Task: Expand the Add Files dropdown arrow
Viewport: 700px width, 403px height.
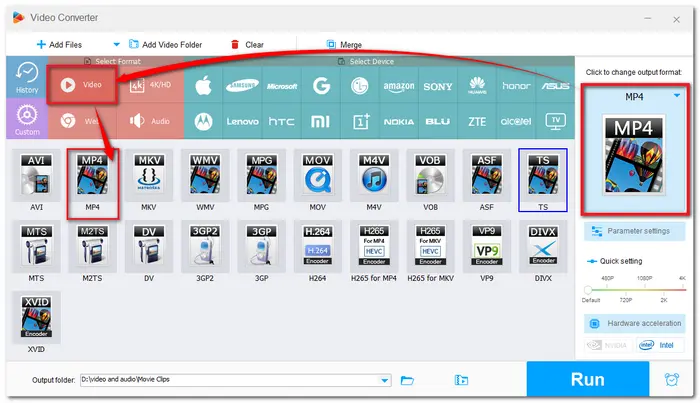Action: click(x=116, y=45)
